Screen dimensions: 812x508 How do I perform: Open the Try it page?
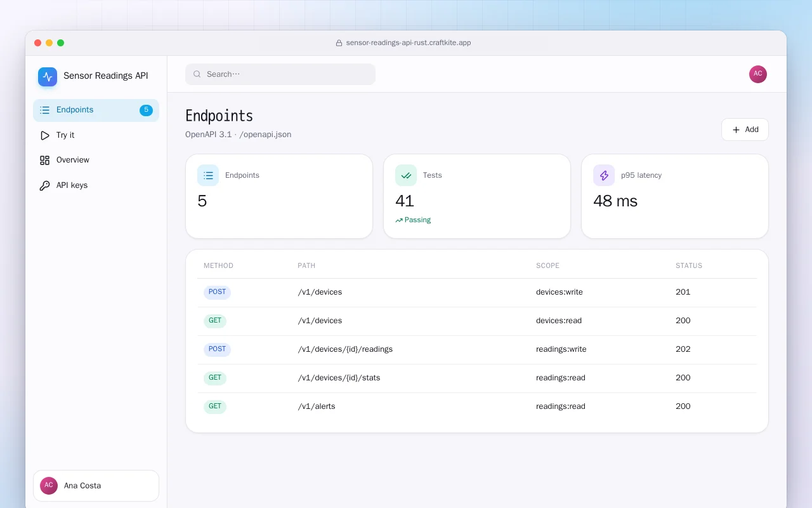[x=96, y=135]
